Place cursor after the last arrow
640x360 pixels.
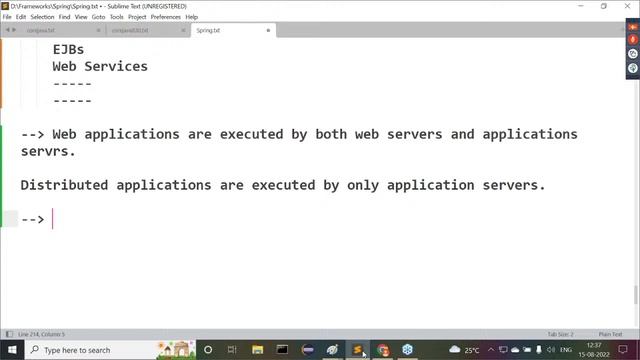click(x=52, y=219)
